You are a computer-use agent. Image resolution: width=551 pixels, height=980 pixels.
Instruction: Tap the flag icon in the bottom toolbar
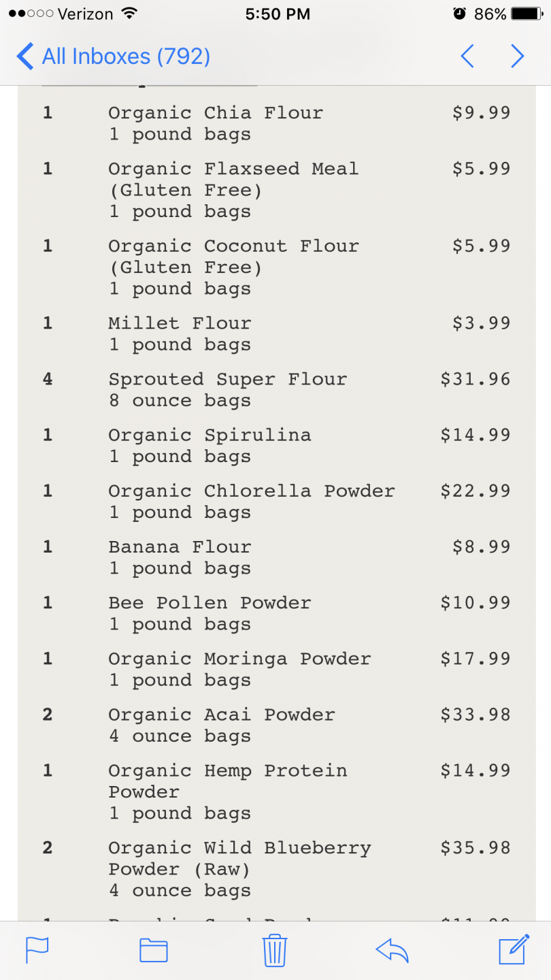pyautogui.click(x=37, y=950)
